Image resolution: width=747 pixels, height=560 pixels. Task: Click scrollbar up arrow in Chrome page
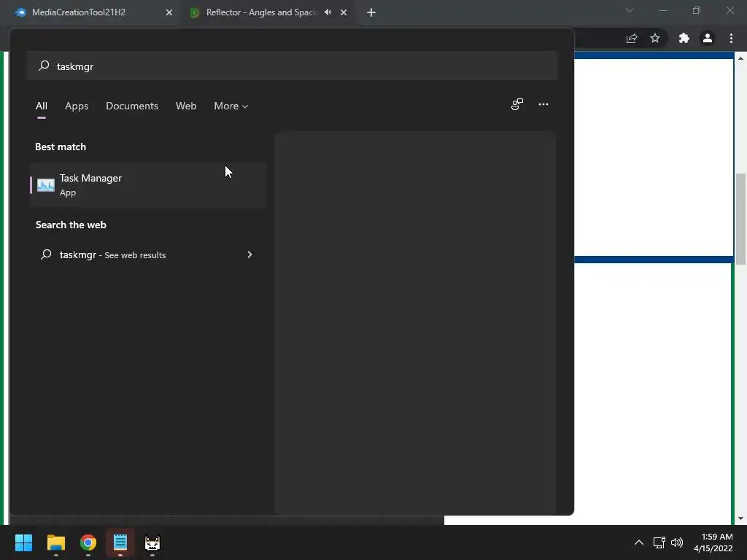click(x=740, y=58)
